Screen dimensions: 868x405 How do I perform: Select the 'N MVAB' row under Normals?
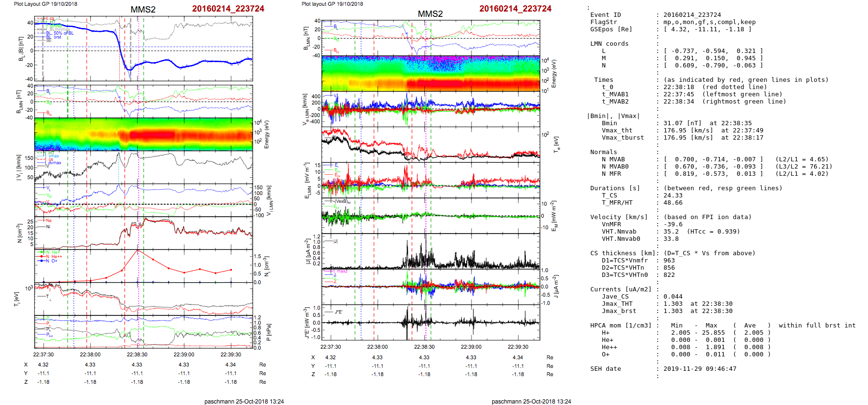point(613,159)
